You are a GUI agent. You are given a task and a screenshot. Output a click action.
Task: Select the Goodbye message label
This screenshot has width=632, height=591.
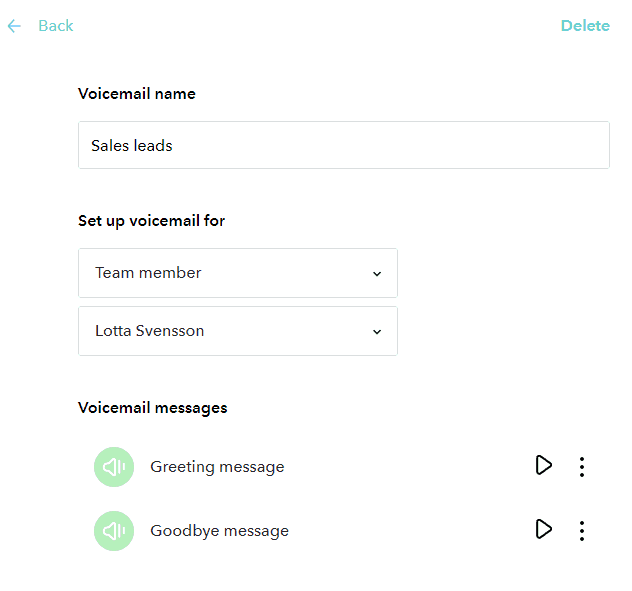219,531
